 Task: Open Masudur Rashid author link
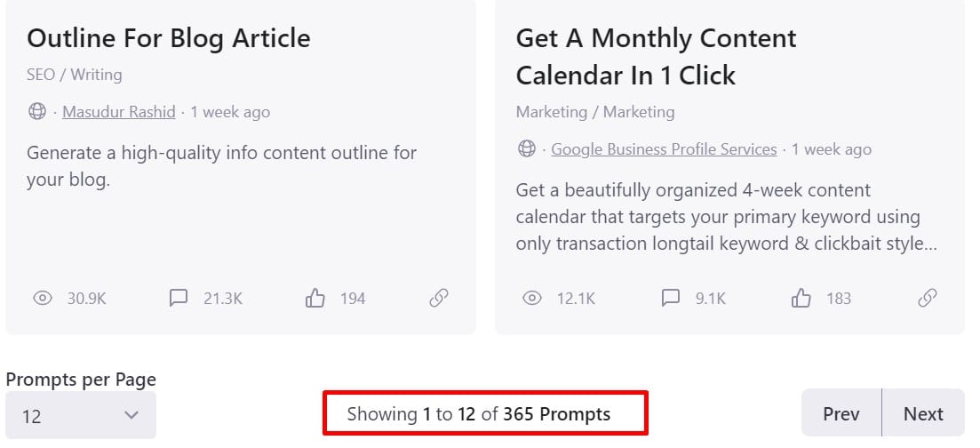119,112
